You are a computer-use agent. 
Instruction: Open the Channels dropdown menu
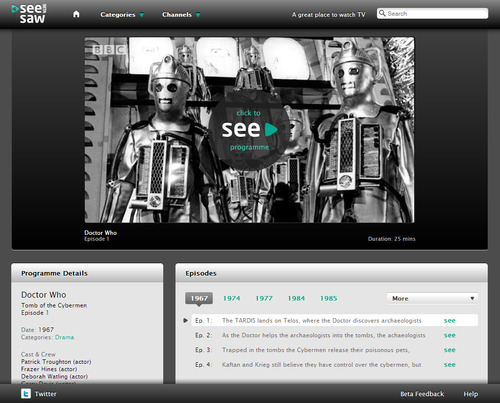pos(181,15)
